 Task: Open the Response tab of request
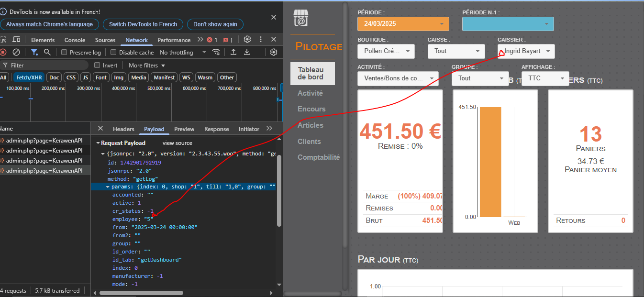point(216,129)
